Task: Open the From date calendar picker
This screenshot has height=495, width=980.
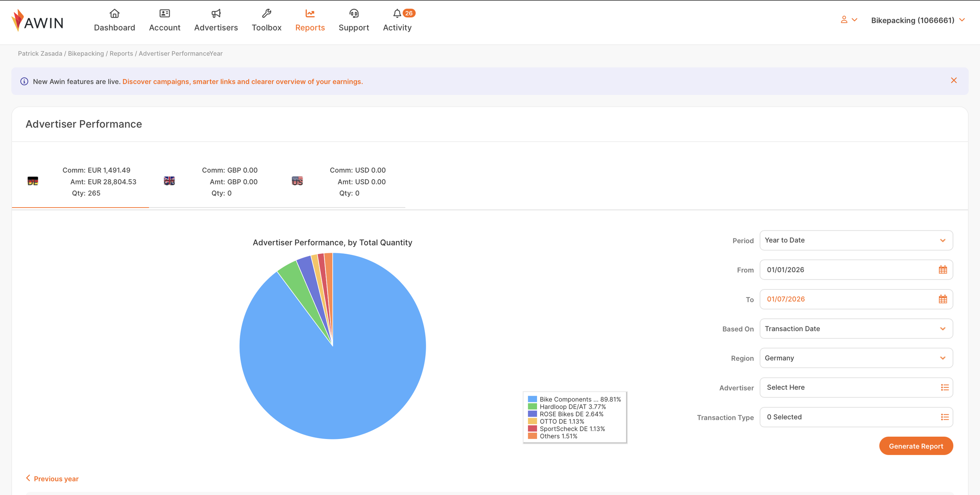Action: 943,270
